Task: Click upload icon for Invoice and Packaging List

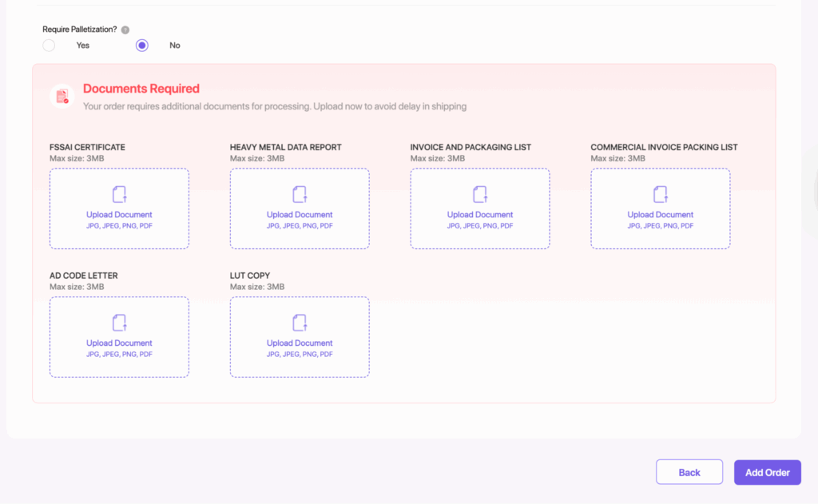Action: pos(480,194)
